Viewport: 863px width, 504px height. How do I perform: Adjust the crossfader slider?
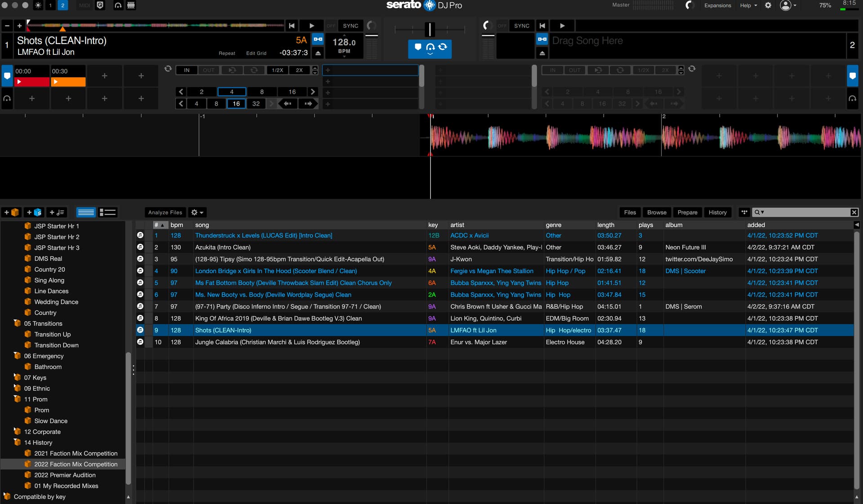[x=430, y=30]
